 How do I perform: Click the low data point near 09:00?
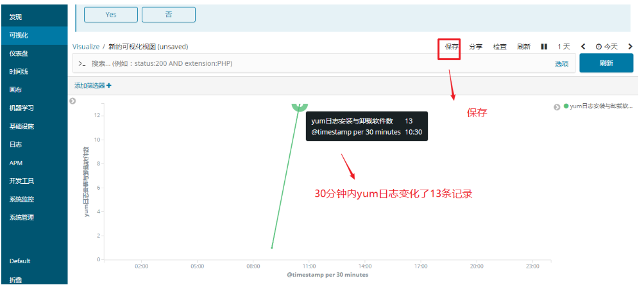tap(272, 248)
